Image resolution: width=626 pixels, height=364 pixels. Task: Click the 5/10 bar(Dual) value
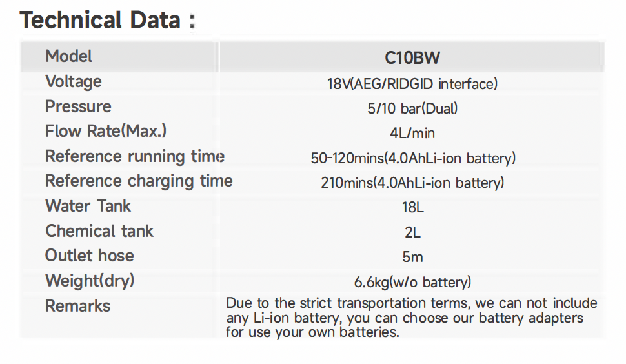(x=412, y=108)
